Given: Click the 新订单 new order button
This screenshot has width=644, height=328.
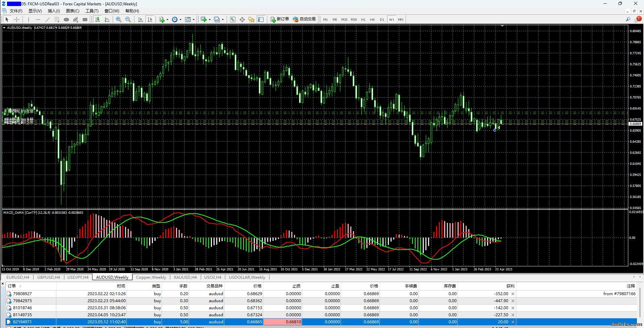Looking at the screenshot, I should (x=280, y=19).
